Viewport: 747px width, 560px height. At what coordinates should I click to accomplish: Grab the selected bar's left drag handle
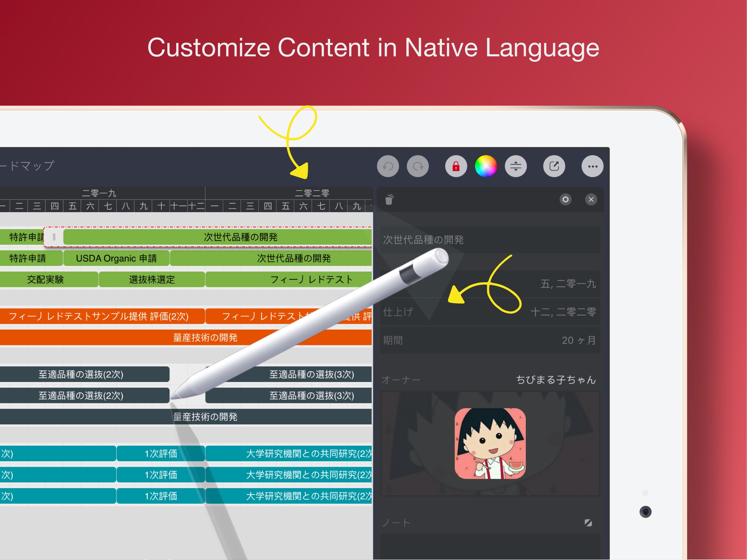[x=54, y=237]
